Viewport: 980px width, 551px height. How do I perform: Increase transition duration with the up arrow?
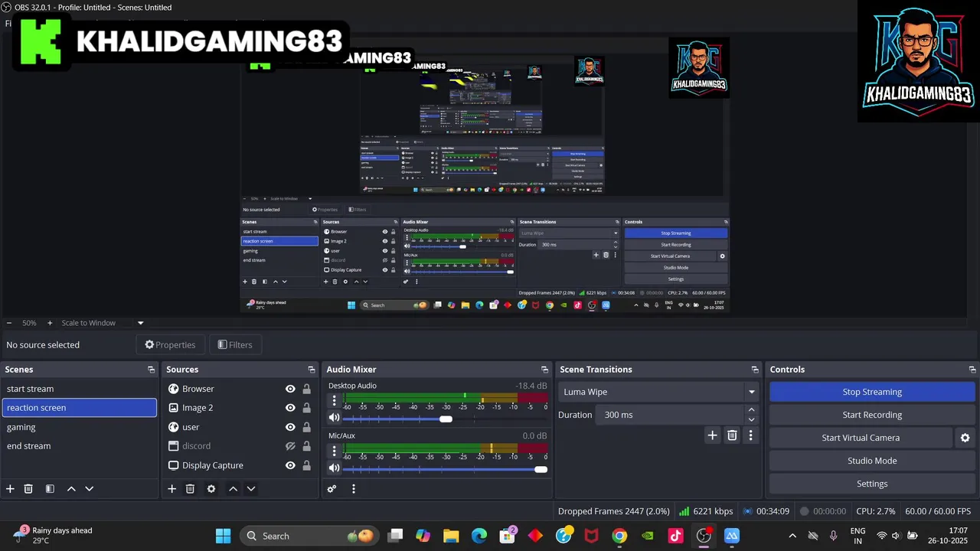pos(751,410)
